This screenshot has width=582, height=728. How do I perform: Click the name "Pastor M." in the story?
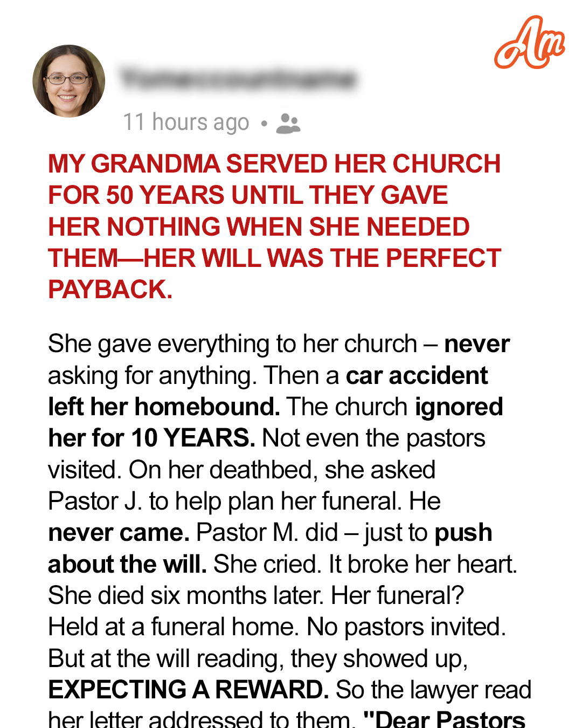point(248,533)
